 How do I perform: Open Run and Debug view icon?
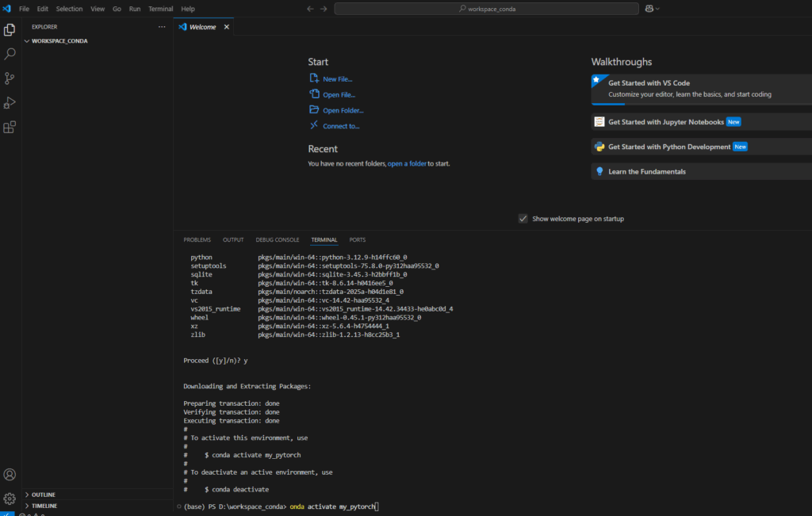[x=10, y=102]
